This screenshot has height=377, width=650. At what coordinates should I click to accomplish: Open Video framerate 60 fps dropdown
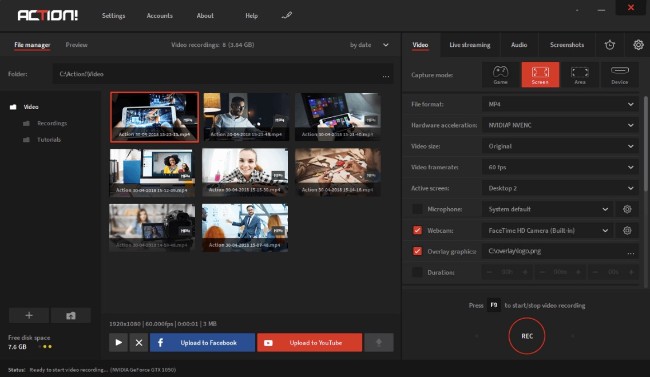(x=560, y=167)
